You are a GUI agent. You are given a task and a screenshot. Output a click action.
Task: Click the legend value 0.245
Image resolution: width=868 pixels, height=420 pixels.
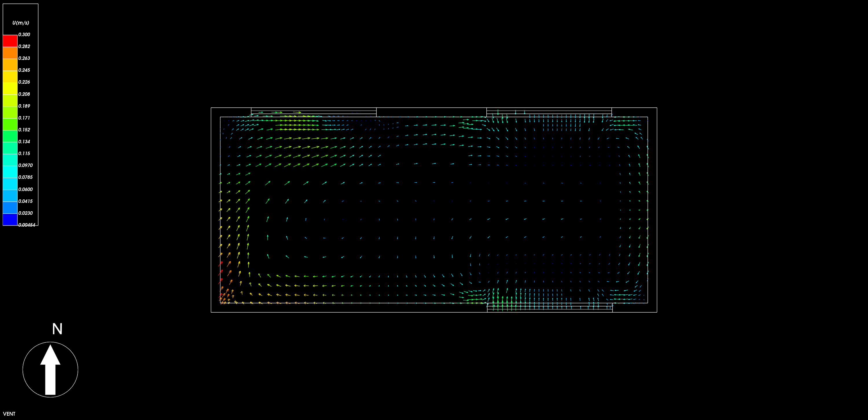coord(24,70)
